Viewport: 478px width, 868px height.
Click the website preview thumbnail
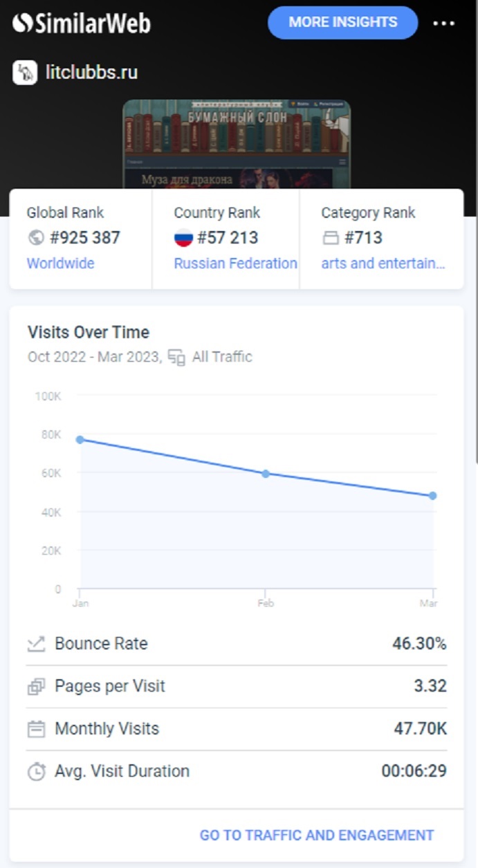click(237, 144)
